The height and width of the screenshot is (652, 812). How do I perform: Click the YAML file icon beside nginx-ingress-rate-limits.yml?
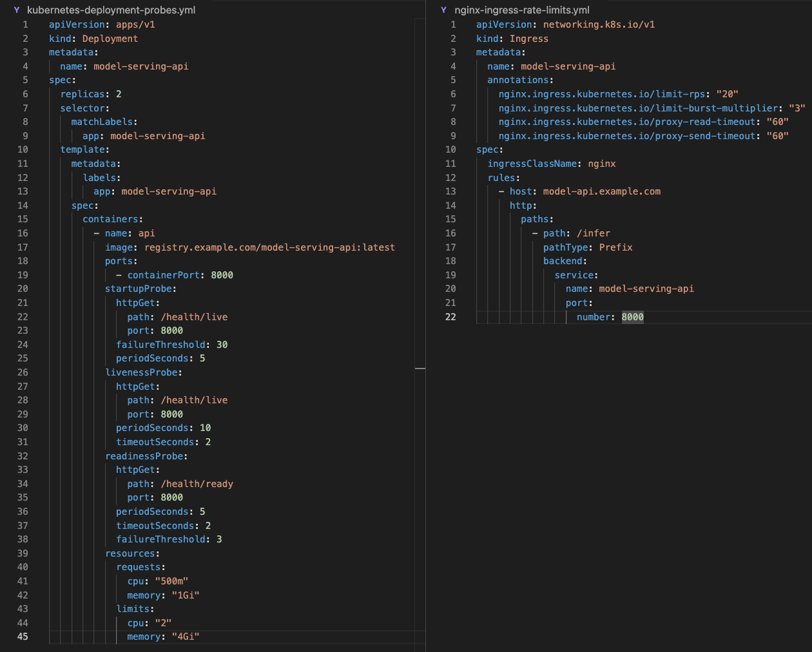[x=443, y=10]
